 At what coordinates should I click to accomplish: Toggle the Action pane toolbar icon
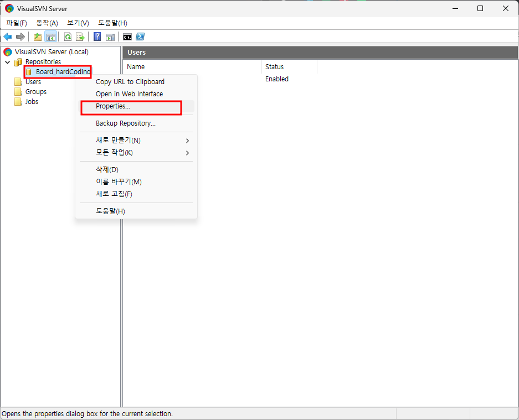[x=110, y=37]
